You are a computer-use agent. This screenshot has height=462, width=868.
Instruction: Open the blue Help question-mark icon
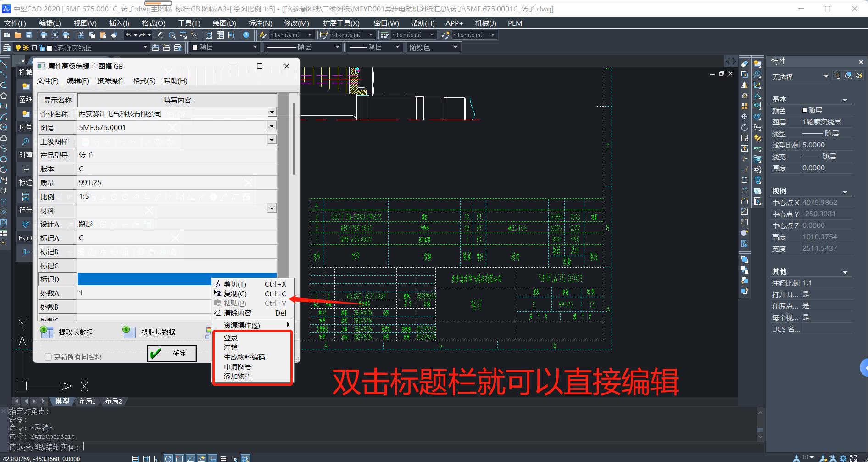point(246,35)
